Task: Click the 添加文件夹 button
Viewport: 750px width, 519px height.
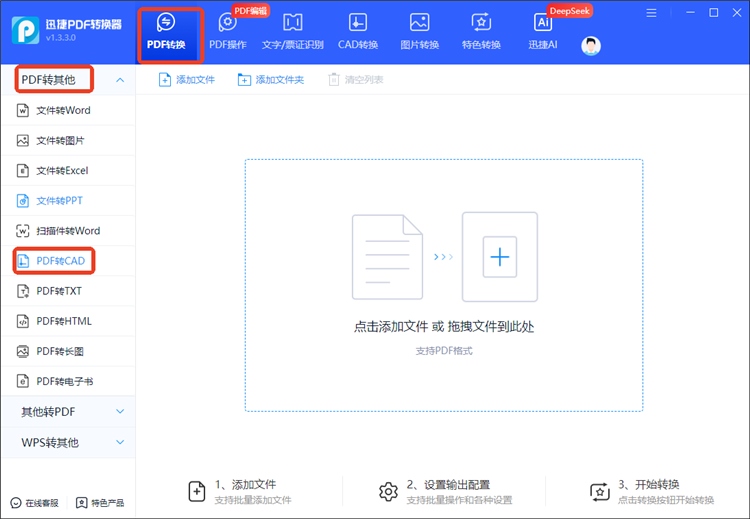Action: [271, 80]
